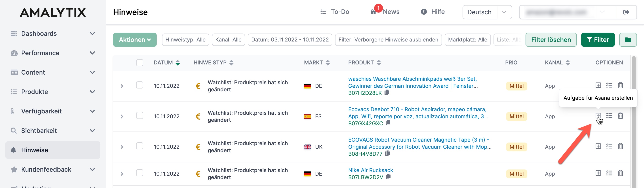Open the account email dropdown

click(x=567, y=12)
